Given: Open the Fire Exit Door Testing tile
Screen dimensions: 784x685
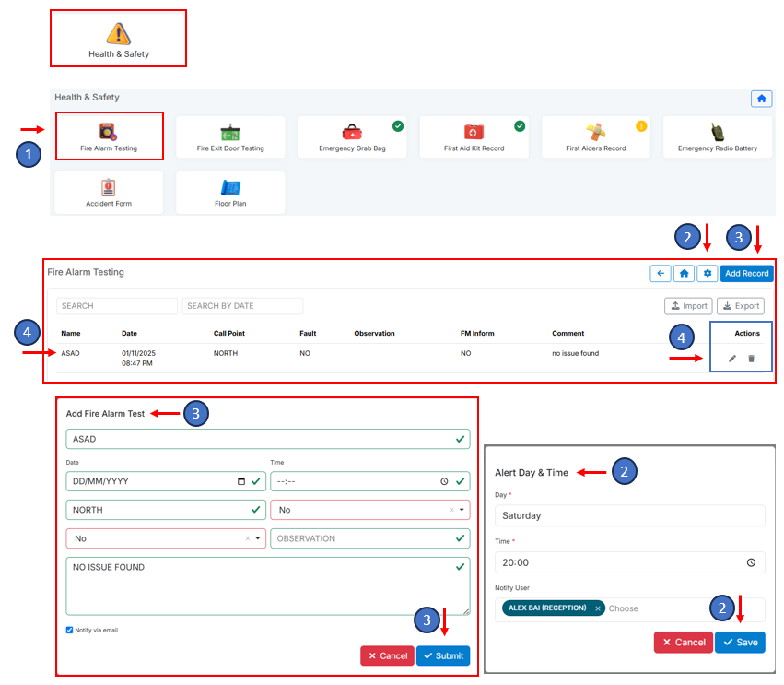Looking at the screenshot, I should click(230, 136).
